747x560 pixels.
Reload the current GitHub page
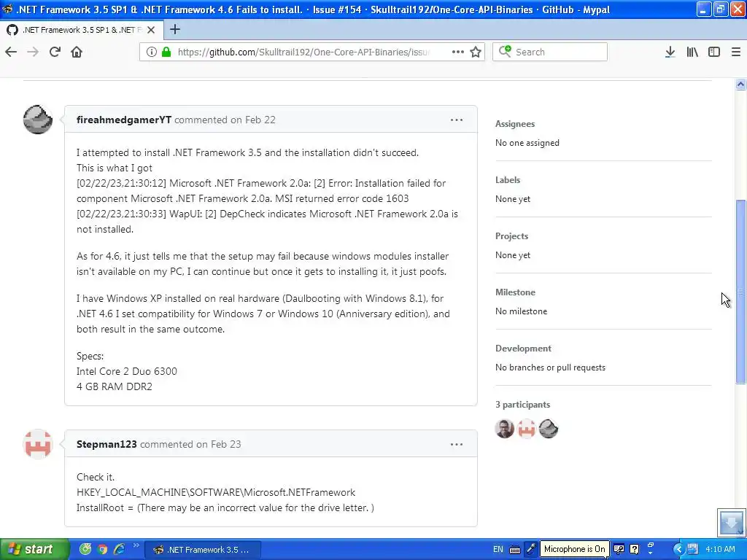55,52
